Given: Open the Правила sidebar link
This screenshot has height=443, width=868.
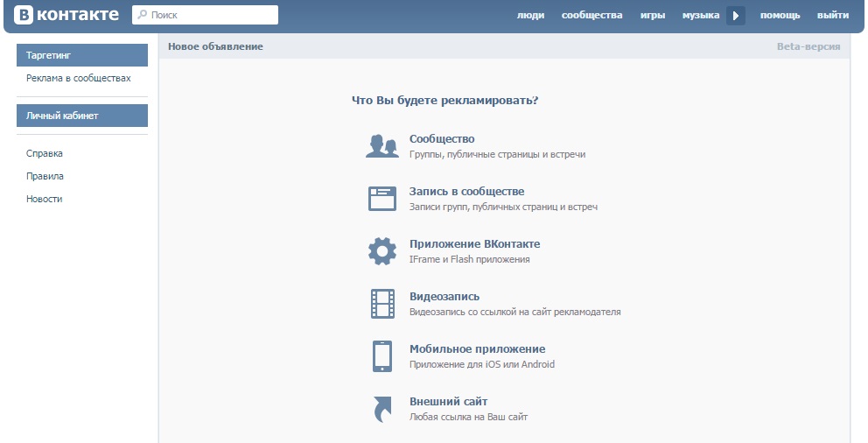Looking at the screenshot, I should point(45,176).
